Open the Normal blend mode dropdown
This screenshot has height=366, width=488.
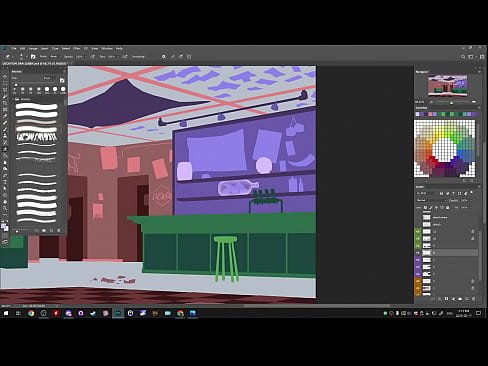pyautogui.click(x=431, y=200)
